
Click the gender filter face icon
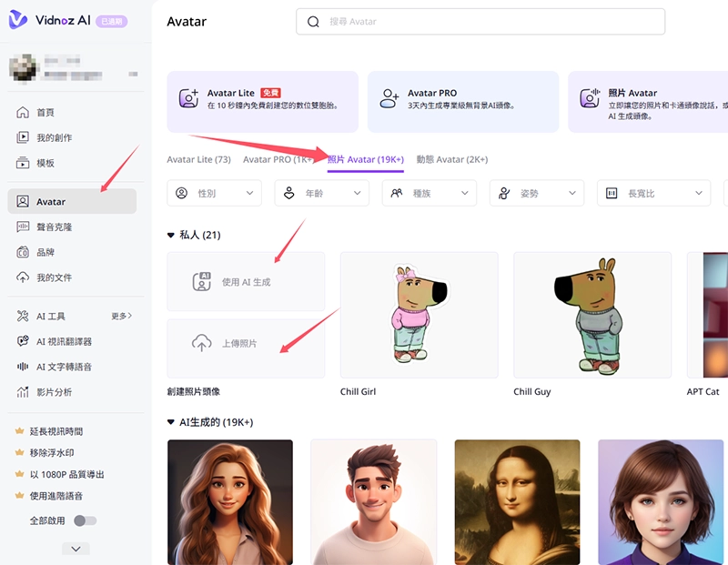181,193
